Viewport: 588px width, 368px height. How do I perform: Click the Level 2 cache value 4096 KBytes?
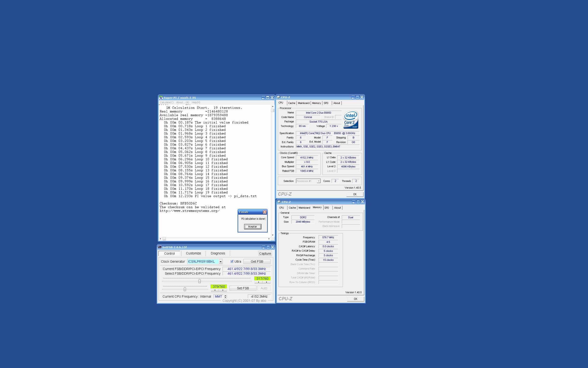pos(348,167)
